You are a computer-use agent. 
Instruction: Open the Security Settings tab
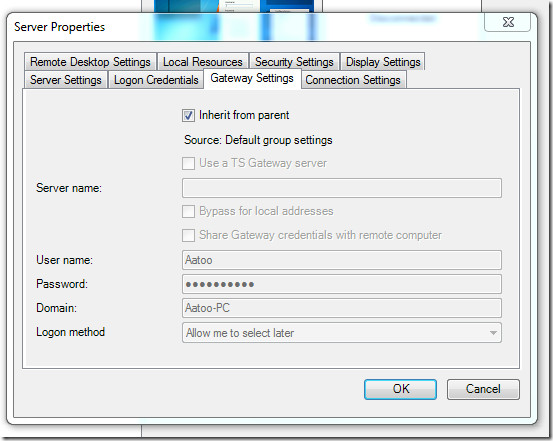294,62
